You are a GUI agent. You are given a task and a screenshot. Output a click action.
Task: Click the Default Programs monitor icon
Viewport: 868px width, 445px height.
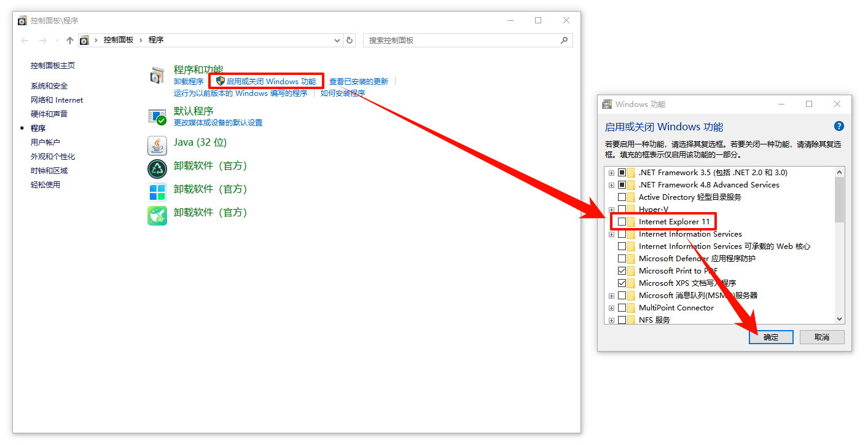pos(157,116)
